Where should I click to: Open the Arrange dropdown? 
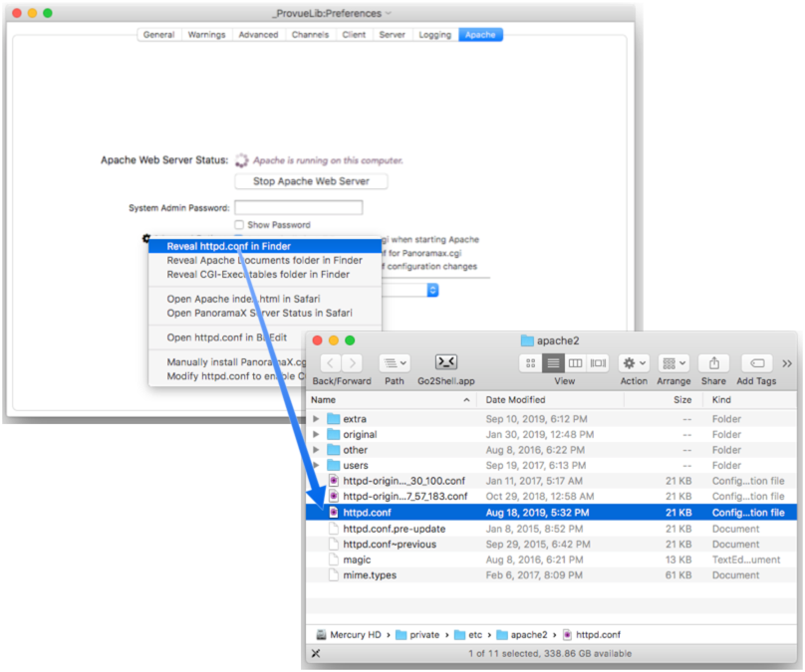click(673, 363)
